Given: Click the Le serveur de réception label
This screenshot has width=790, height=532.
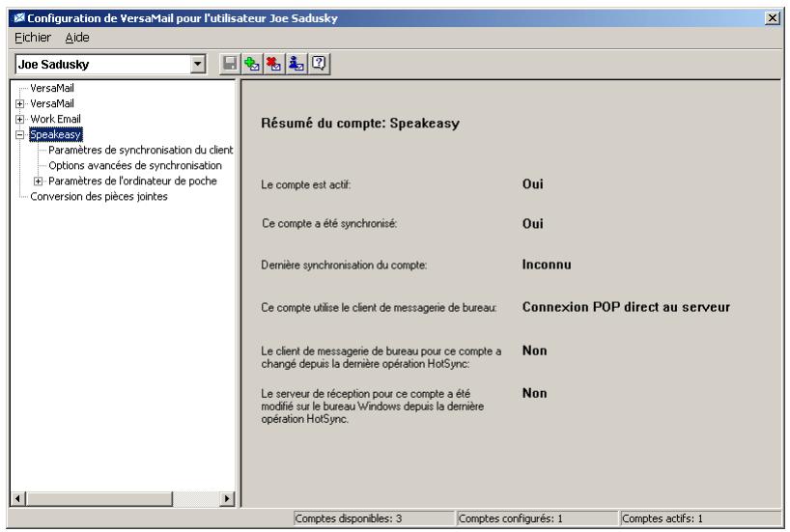Looking at the screenshot, I should [373, 406].
